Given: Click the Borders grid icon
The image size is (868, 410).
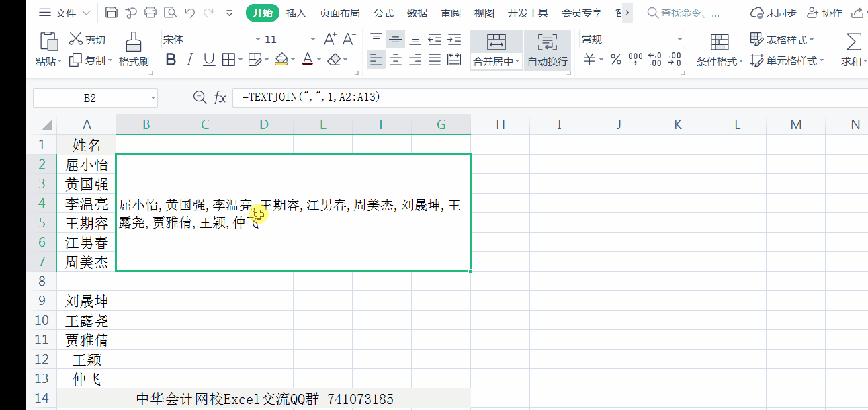Looking at the screenshot, I should [228, 60].
